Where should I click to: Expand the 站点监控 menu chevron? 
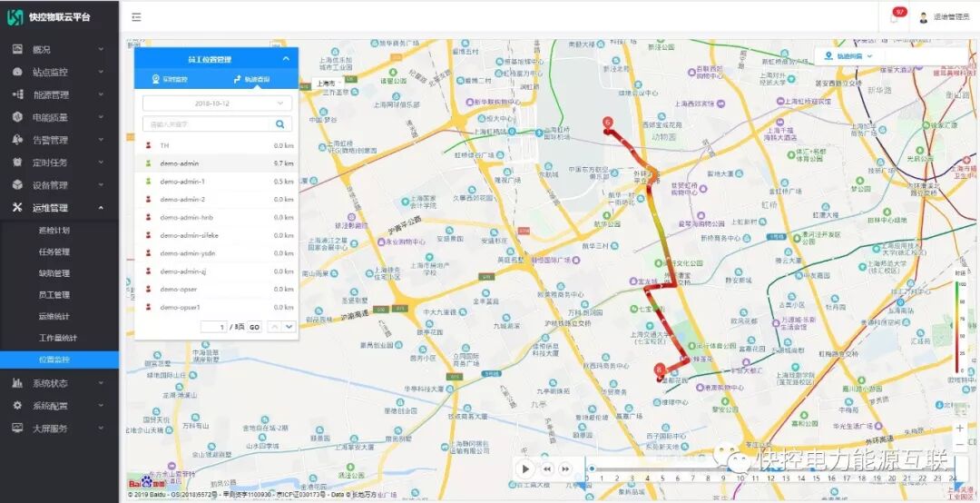click(102, 72)
